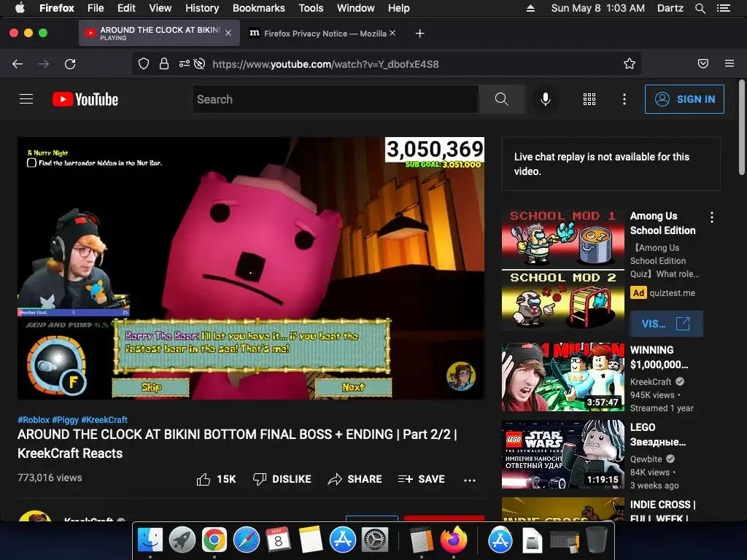
Task: Close the playing YouTube tab
Action: (x=228, y=33)
